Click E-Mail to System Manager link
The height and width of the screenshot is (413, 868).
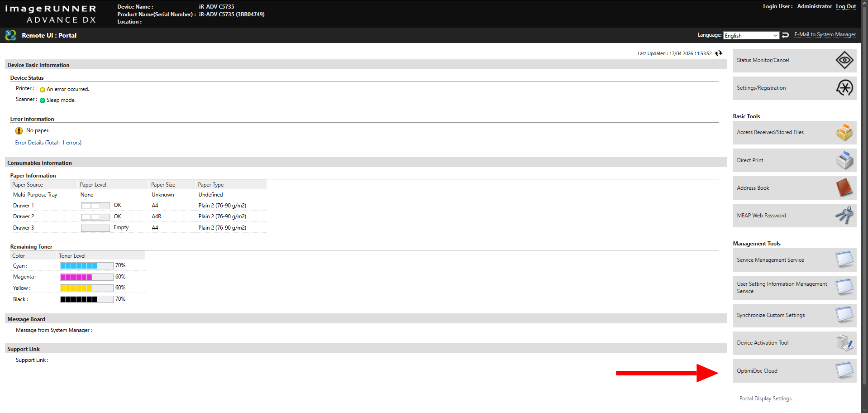pyautogui.click(x=825, y=34)
